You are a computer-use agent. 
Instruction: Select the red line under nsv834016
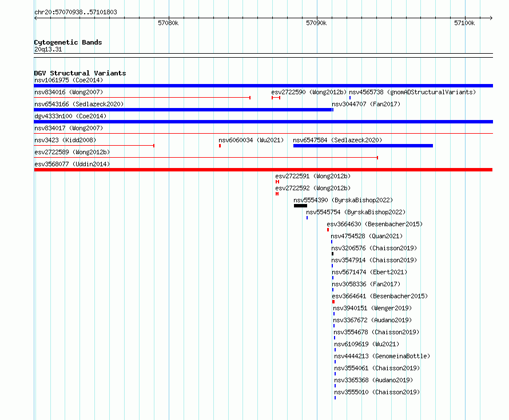coord(142,98)
